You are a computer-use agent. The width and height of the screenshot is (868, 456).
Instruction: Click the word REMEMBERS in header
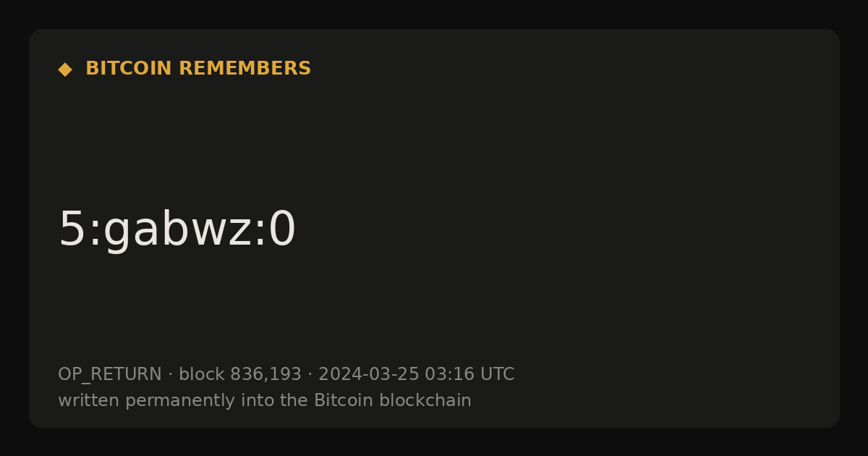244,69
